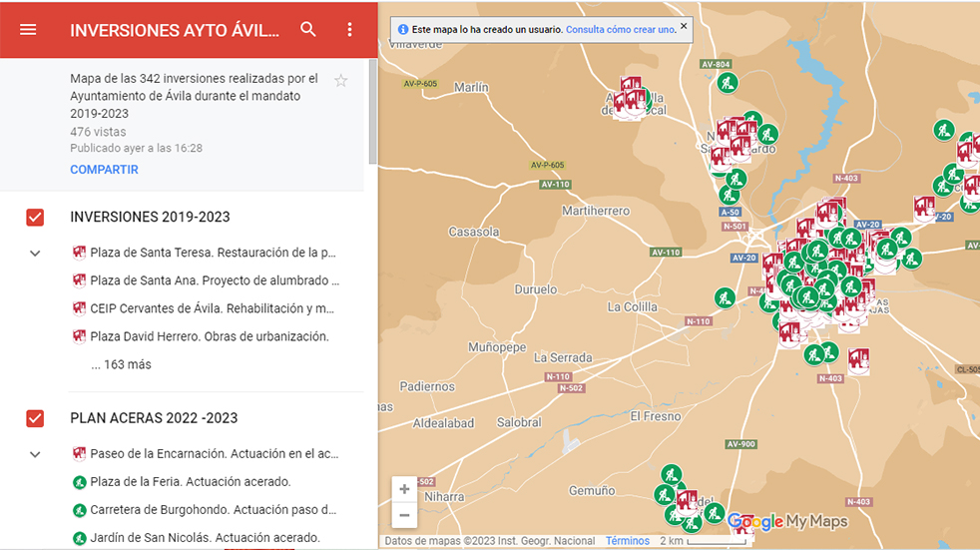Screen dimensions: 980x550
Task: Select Plaza de la Feria entry
Action: pyautogui.click(x=190, y=482)
